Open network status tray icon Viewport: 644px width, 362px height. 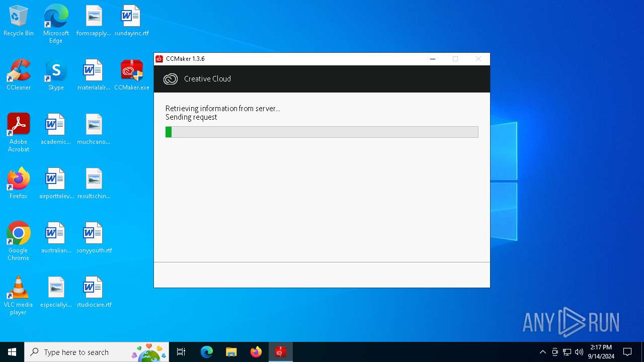point(567,352)
